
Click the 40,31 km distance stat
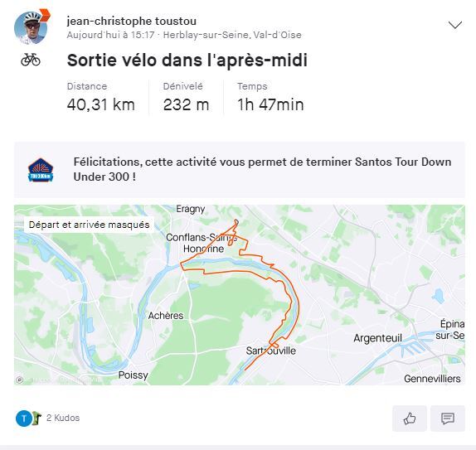101,104
